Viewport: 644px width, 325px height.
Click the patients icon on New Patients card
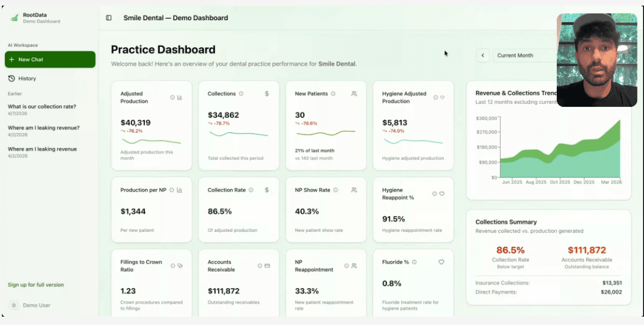coord(354,94)
